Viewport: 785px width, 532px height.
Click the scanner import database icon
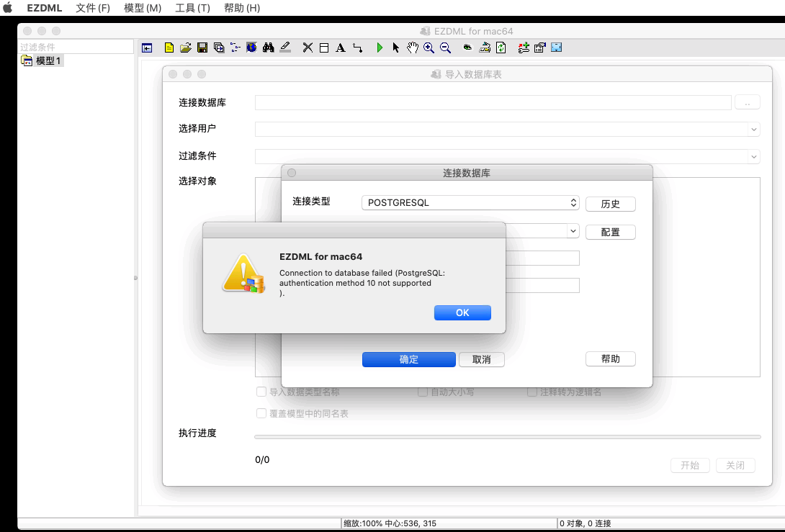[485, 48]
